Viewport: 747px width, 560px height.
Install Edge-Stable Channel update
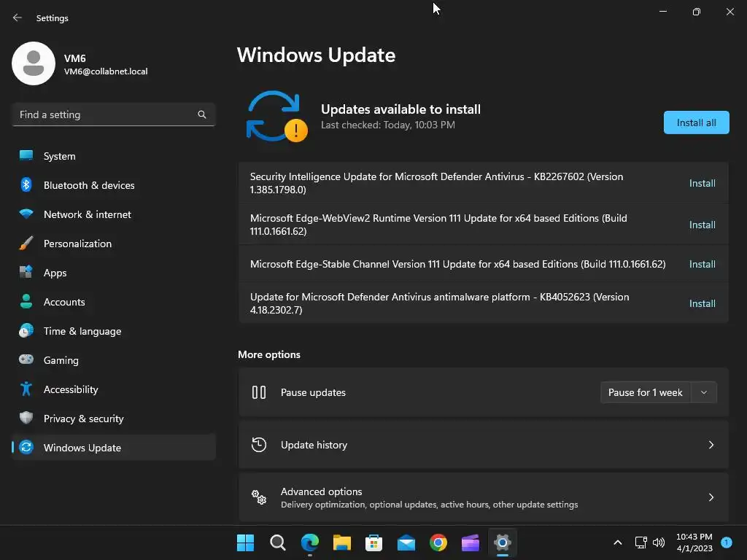pos(703,264)
